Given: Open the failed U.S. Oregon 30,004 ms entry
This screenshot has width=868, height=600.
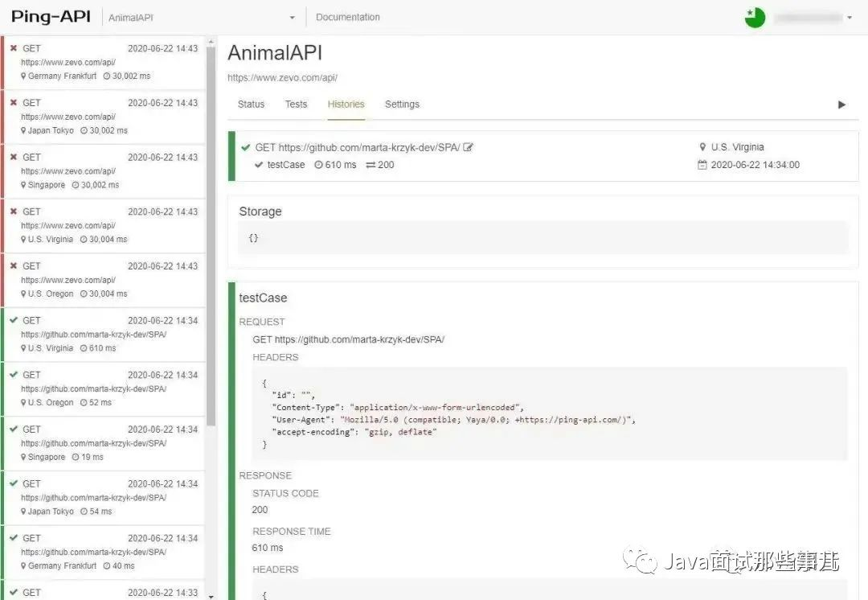Looking at the screenshot, I should [104, 280].
